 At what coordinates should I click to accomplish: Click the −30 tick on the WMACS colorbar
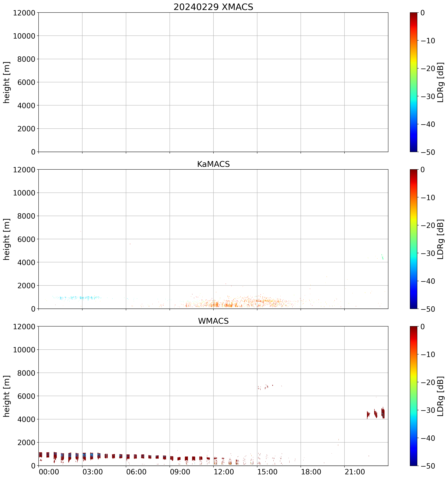428,410
